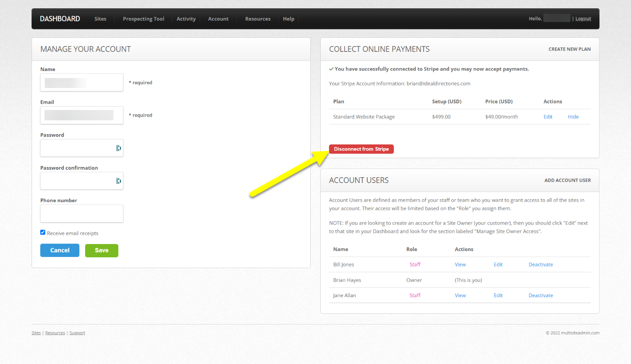Click the successful Stripe connection checkmark message
This screenshot has width=631, height=364.
click(x=429, y=69)
